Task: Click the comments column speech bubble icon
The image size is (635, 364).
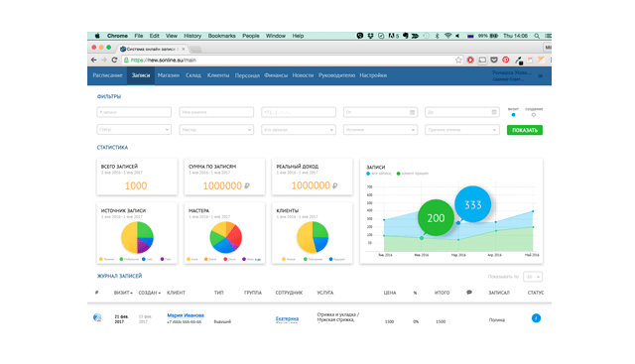Action: tap(469, 293)
